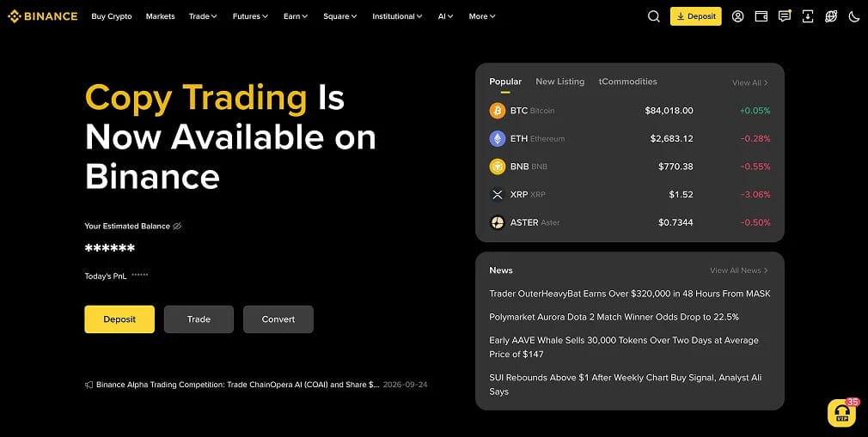Expand the AI dropdown menu
The image size is (868, 437).
point(446,16)
